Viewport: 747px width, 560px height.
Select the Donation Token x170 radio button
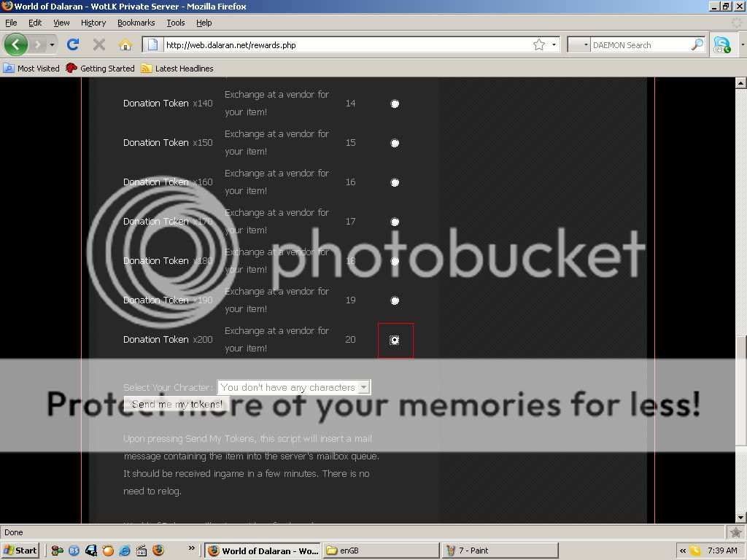click(395, 222)
